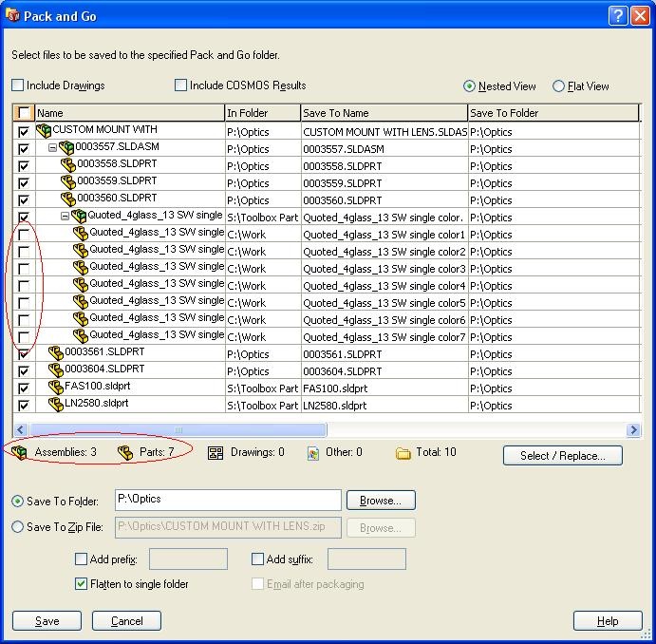Click the Save To Folder column header

(x=553, y=113)
